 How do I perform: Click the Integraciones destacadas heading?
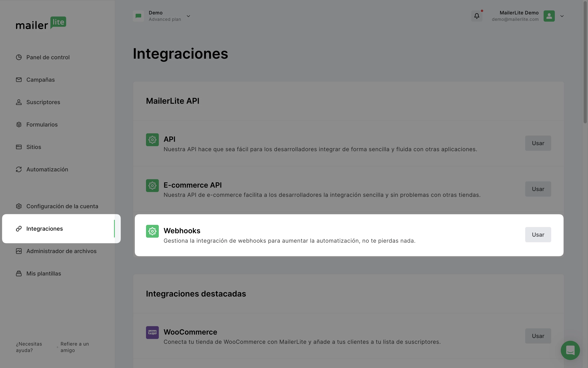point(196,294)
